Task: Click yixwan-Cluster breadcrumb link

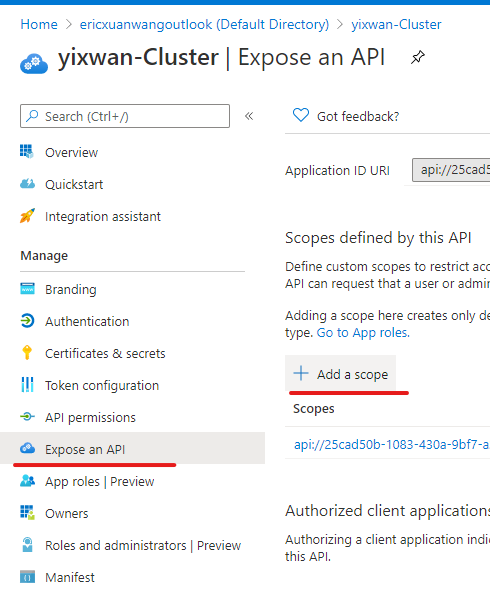Action: click(396, 24)
